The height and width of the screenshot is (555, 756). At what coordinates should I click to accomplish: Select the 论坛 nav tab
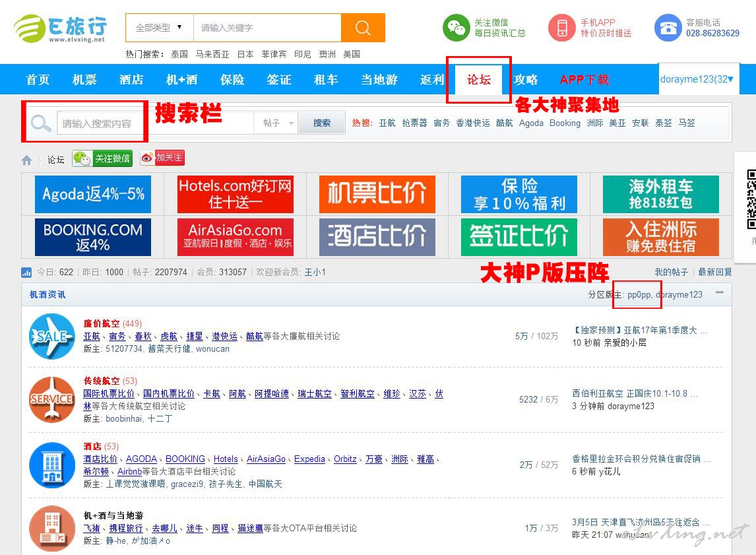479,80
